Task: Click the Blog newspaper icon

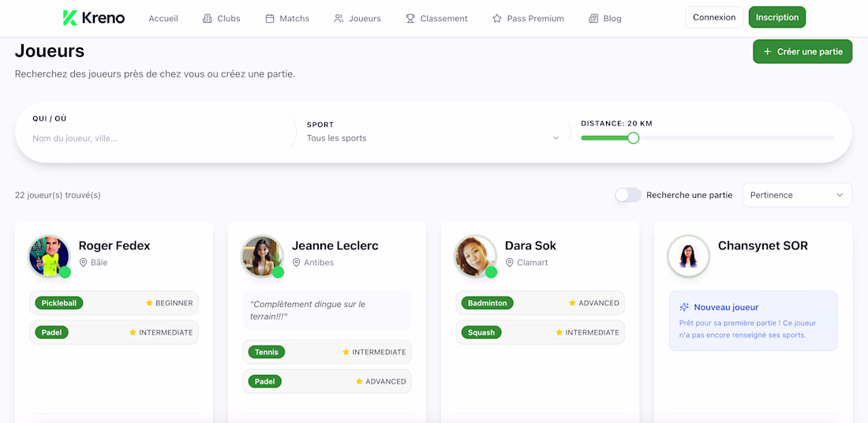Action: (x=593, y=18)
